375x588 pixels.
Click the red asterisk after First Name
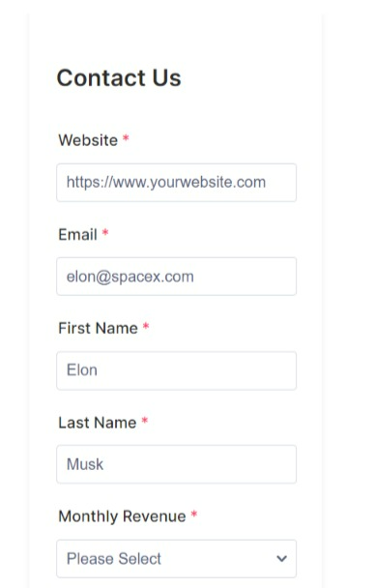pyautogui.click(x=146, y=326)
